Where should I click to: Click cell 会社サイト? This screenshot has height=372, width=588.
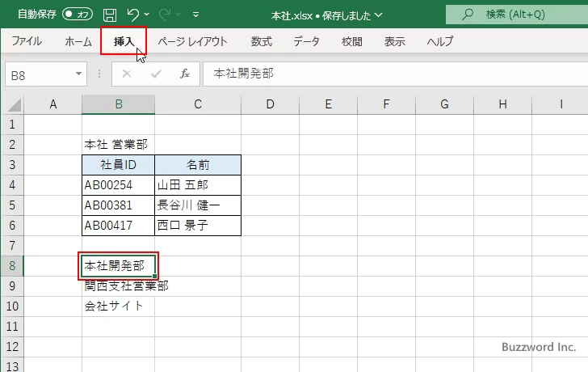point(118,306)
